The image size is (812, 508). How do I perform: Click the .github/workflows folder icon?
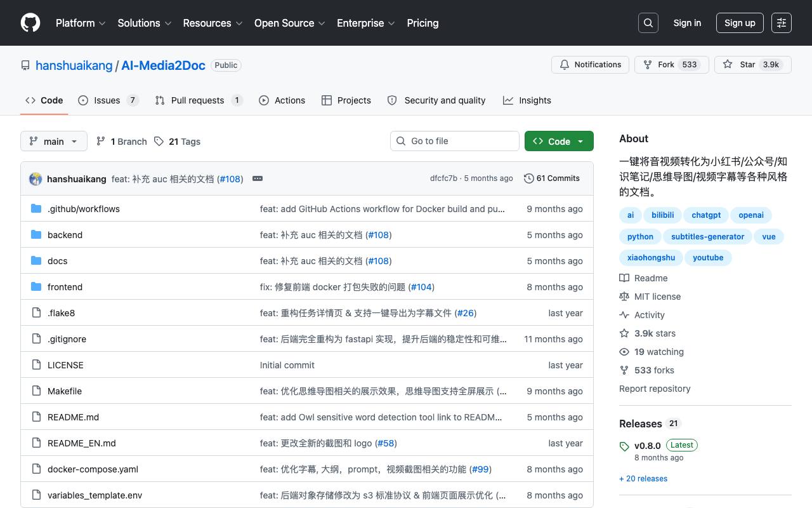(36, 209)
